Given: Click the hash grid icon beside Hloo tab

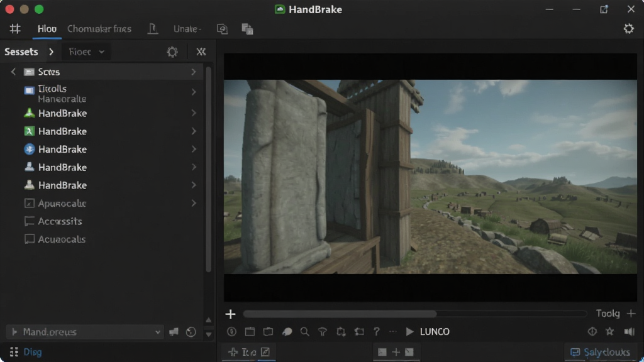Looking at the screenshot, I should tap(15, 29).
